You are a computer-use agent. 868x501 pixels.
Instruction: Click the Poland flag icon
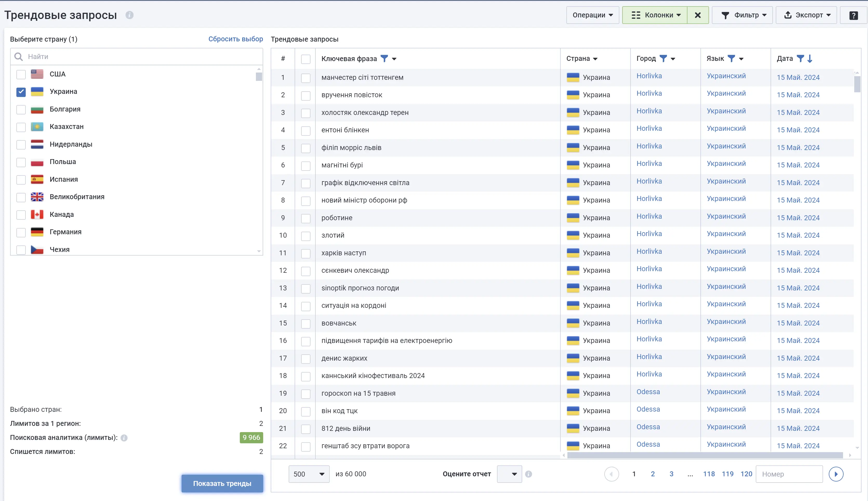pos(37,162)
